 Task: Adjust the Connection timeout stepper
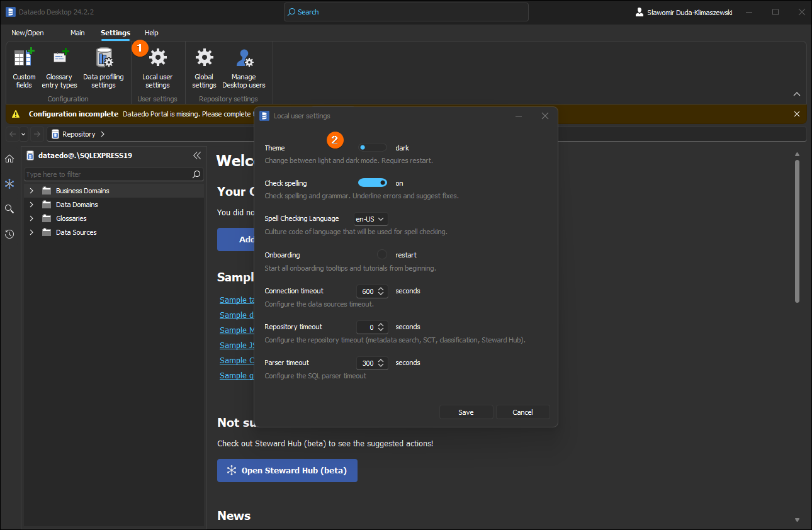(381, 291)
